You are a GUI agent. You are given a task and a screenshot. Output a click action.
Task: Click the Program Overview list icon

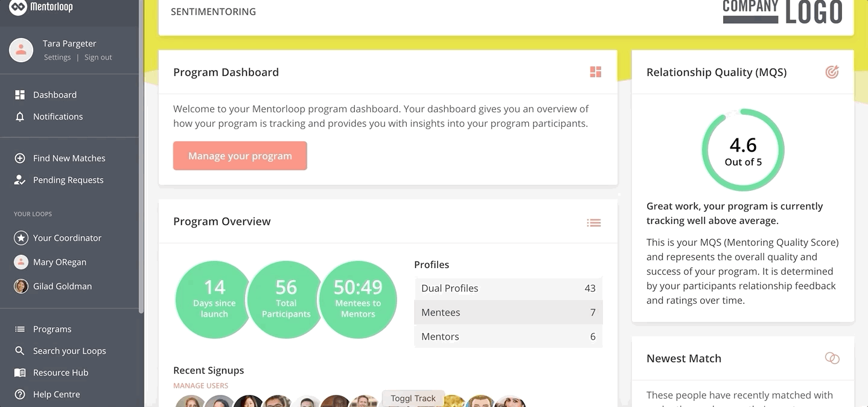(594, 223)
